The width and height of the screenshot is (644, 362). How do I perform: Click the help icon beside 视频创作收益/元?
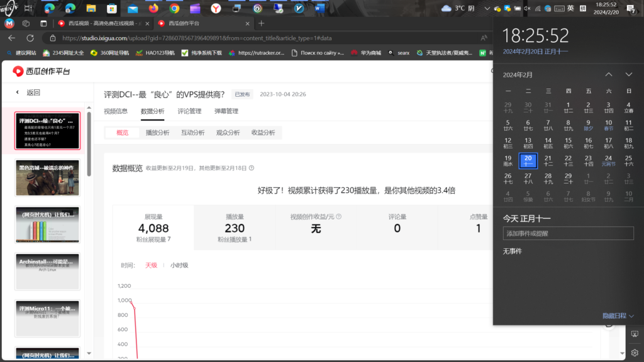tap(339, 217)
